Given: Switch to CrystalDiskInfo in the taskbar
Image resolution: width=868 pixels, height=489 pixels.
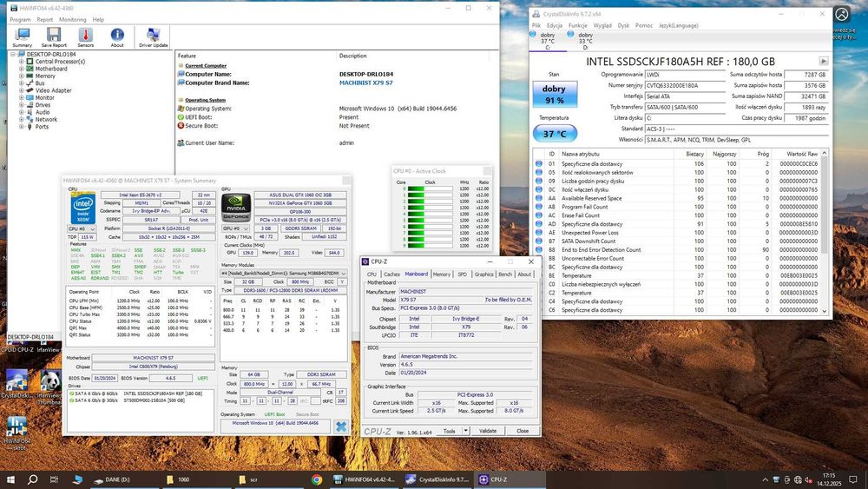Looking at the screenshot, I should [437, 479].
